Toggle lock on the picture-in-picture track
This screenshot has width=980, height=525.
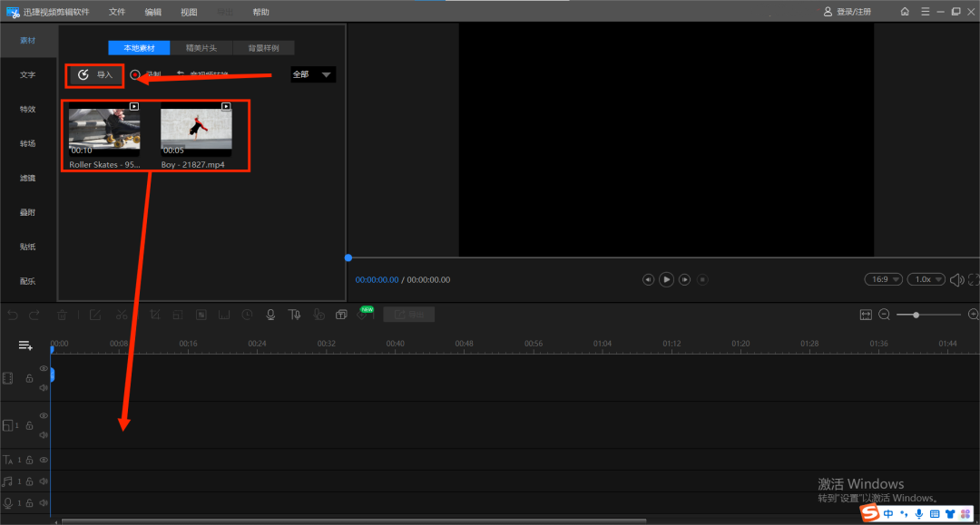tap(29, 425)
